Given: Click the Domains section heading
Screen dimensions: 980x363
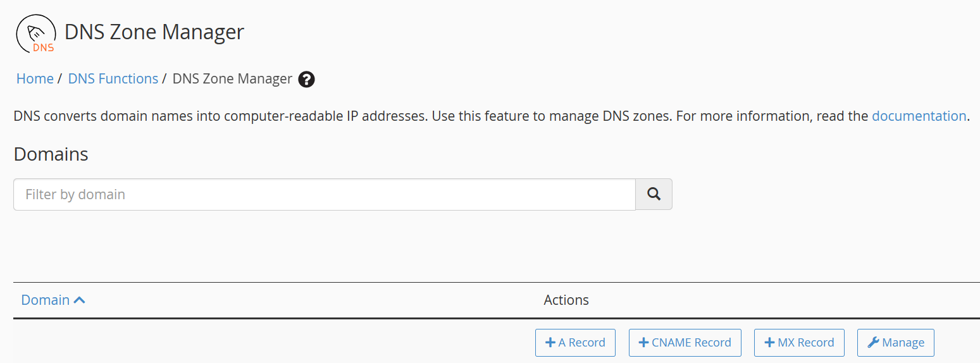Looking at the screenshot, I should 51,154.
